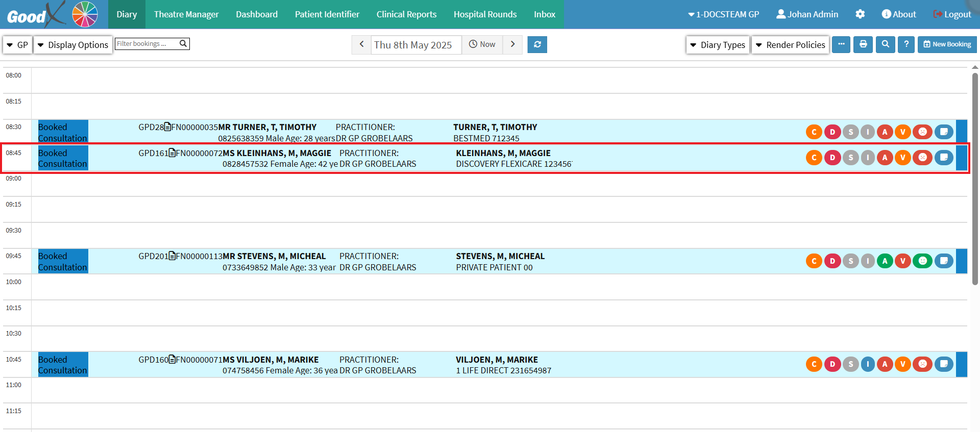The height and width of the screenshot is (432, 980).
Task: Click the I status circle for Turner booking
Action: pos(868,132)
